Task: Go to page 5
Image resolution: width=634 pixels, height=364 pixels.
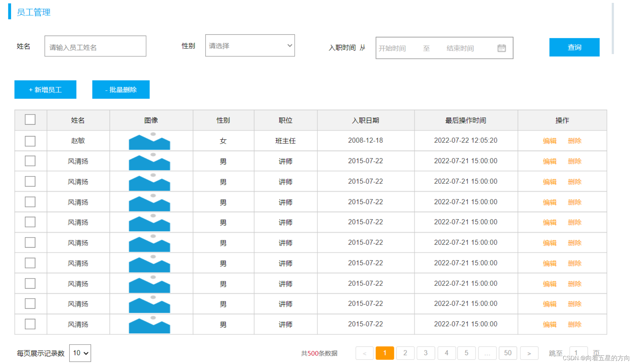Action: (466, 353)
